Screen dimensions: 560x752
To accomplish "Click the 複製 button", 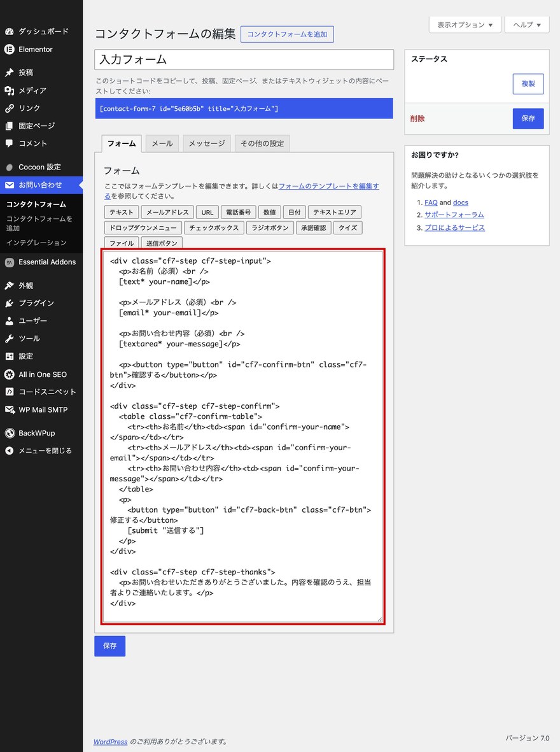I will 528,84.
